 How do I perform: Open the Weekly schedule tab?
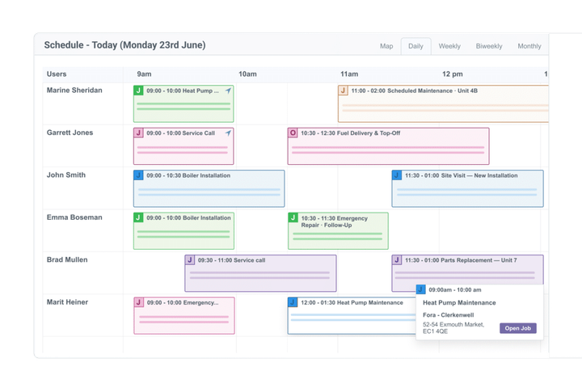tap(449, 46)
